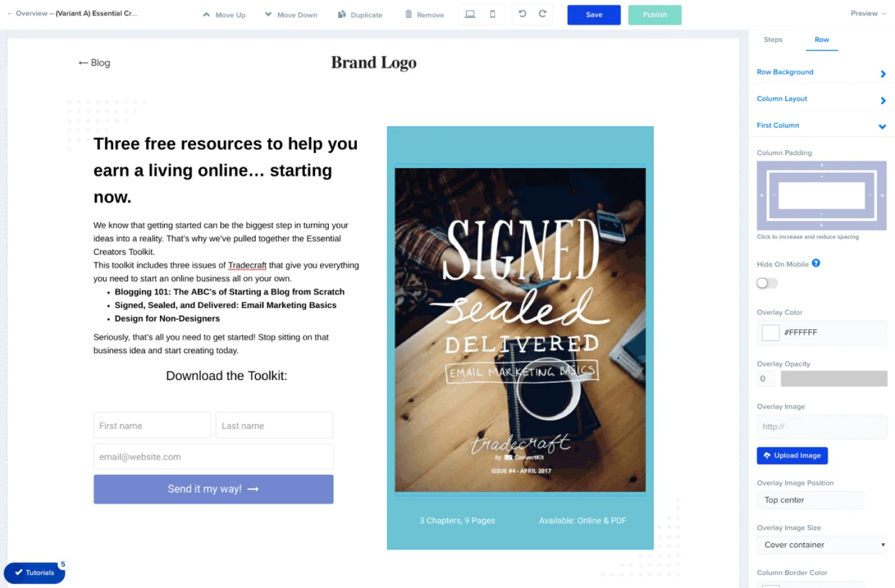Click the redo arrow icon
The width and height of the screenshot is (895, 588).
542,14
